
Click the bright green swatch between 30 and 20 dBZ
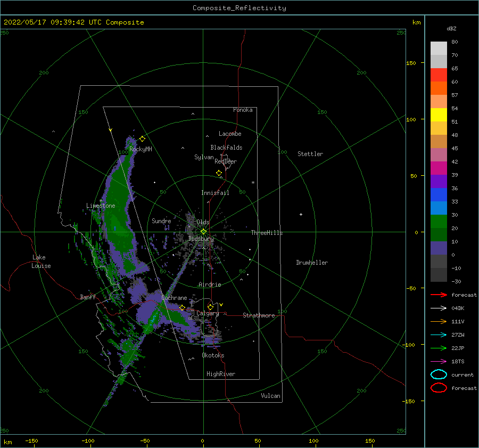[x=439, y=222]
